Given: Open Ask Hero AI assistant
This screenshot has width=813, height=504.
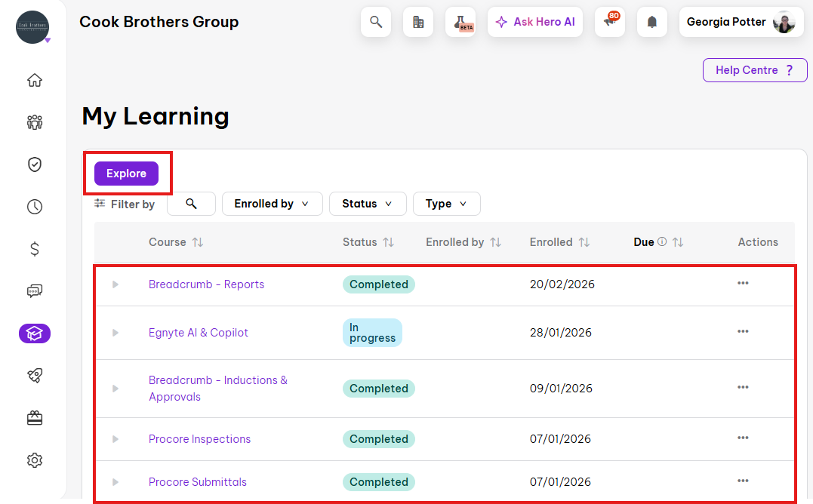Looking at the screenshot, I should click(535, 23).
